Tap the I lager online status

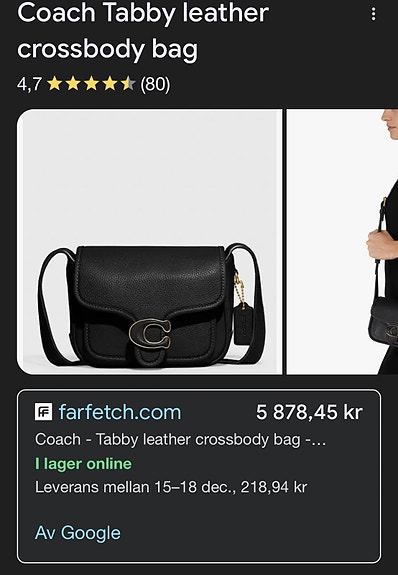pyautogui.click(x=83, y=464)
